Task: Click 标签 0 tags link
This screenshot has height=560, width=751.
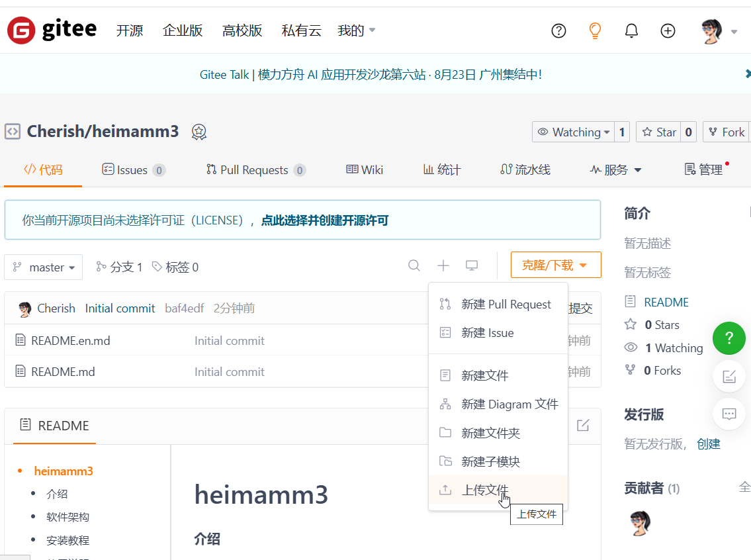Action: [175, 267]
